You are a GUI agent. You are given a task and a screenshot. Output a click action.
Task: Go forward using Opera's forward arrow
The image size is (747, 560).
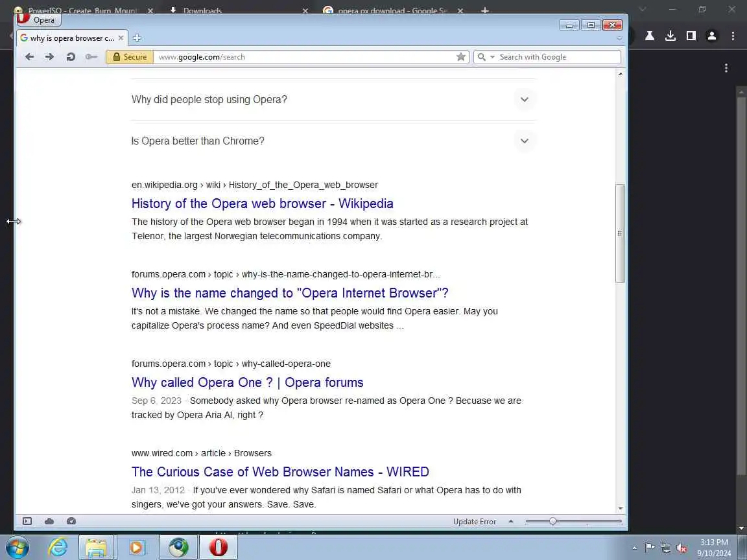point(49,56)
